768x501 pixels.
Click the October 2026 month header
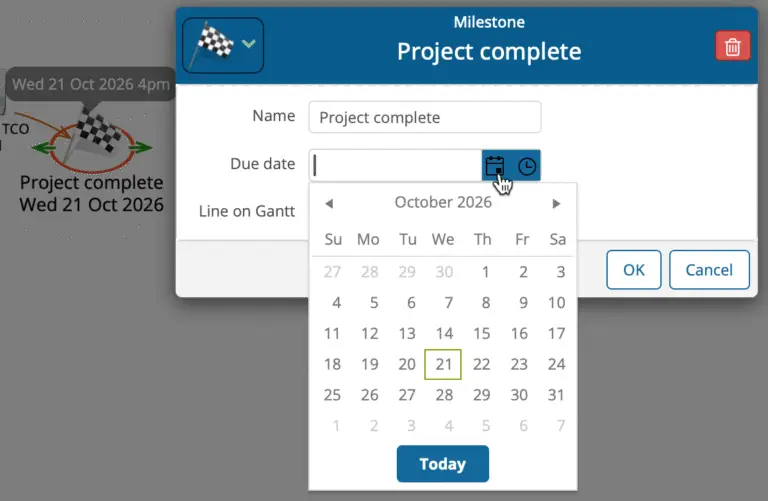[x=443, y=202]
